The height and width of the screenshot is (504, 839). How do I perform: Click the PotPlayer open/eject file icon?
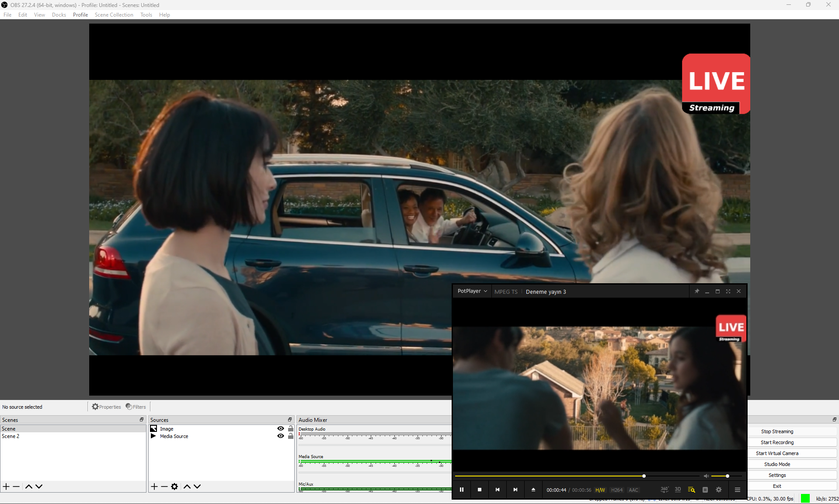coord(533,490)
